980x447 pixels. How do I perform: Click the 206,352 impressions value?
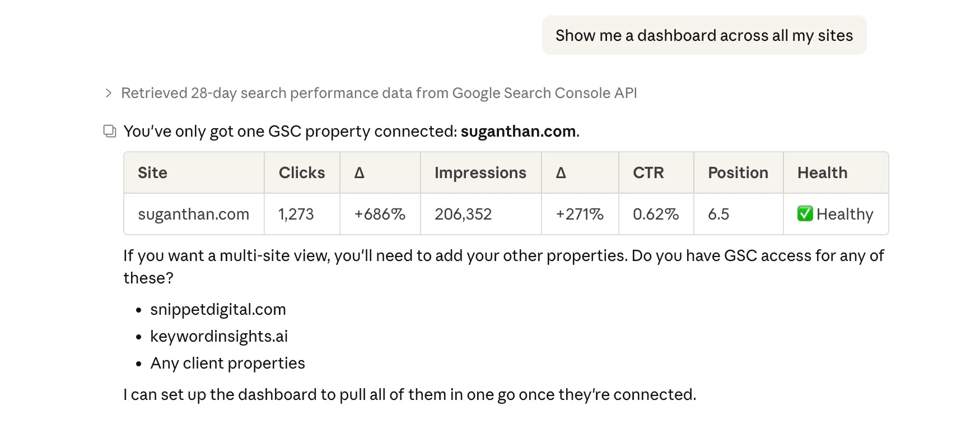[463, 214]
